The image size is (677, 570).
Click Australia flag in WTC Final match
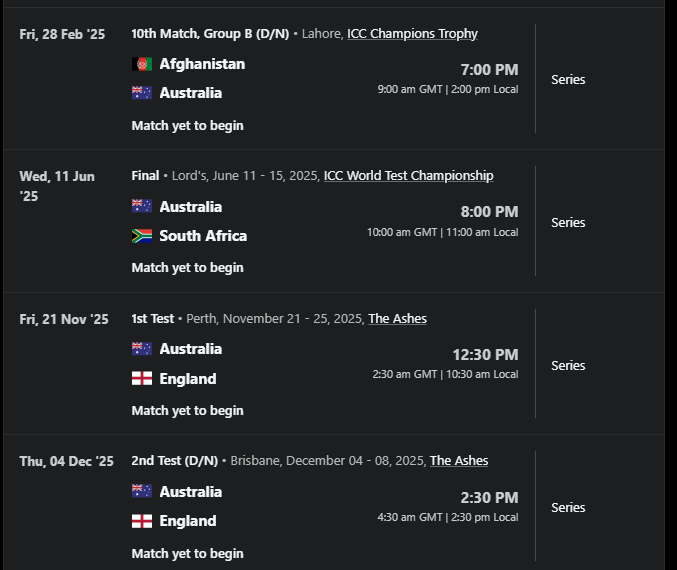pyautogui.click(x=142, y=206)
